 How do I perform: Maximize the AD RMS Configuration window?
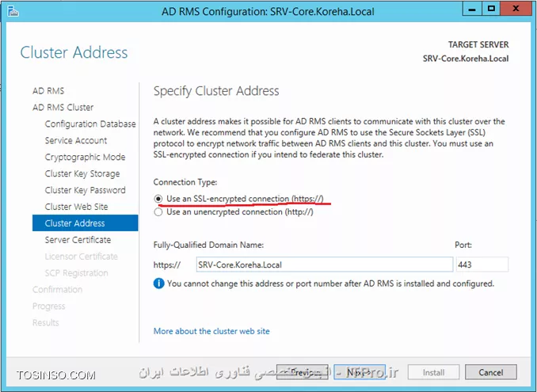491,9
